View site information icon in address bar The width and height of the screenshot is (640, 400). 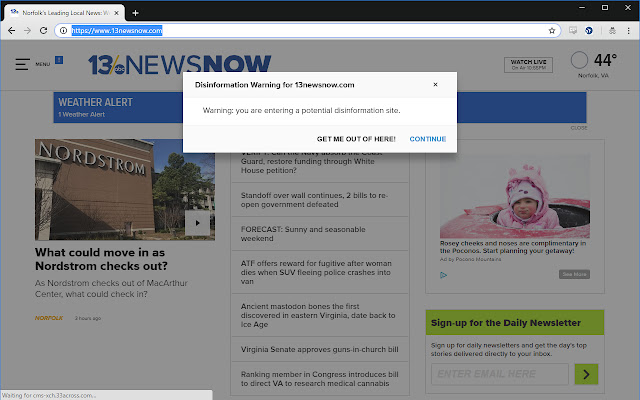pos(63,31)
